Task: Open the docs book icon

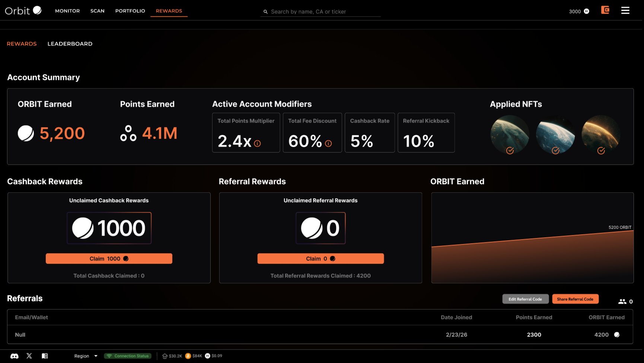Action: point(45,356)
